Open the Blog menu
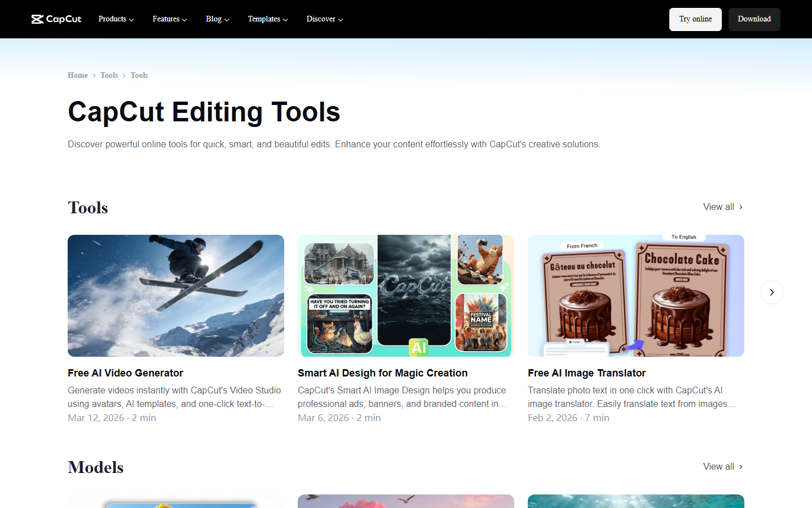Viewport: 812px width, 508px height. (x=217, y=19)
